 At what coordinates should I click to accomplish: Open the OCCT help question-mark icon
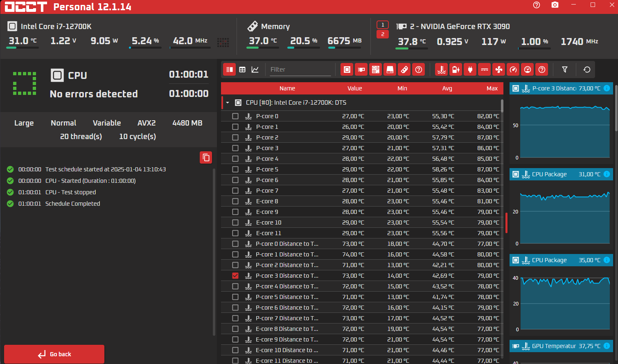click(537, 5)
